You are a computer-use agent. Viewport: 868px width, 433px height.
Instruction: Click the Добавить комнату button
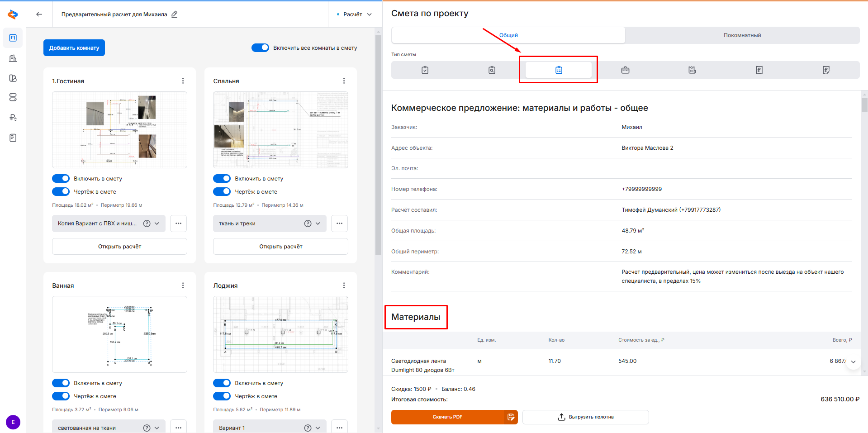[x=74, y=48]
